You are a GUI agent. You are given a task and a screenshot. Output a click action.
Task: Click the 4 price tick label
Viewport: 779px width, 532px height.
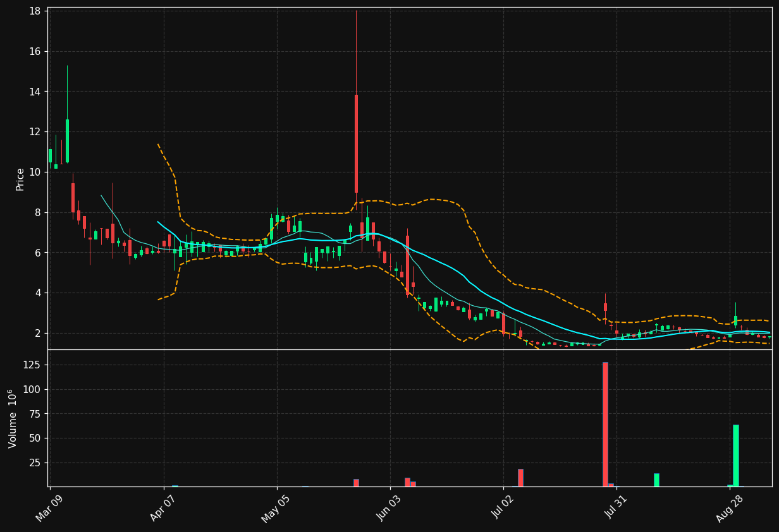pyautogui.click(x=38, y=293)
